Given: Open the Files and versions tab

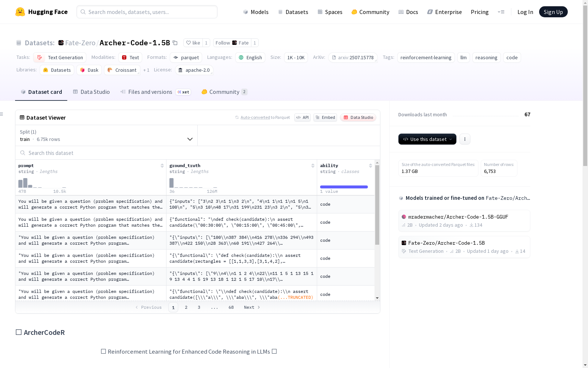Looking at the screenshot, I should pyautogui.click(x=156, y=92).
